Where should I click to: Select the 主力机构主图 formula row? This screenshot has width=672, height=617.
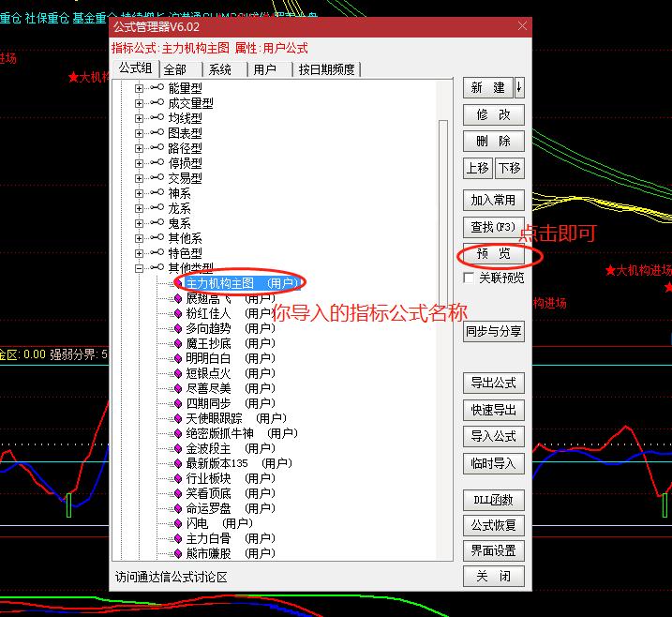pos(243,283)
